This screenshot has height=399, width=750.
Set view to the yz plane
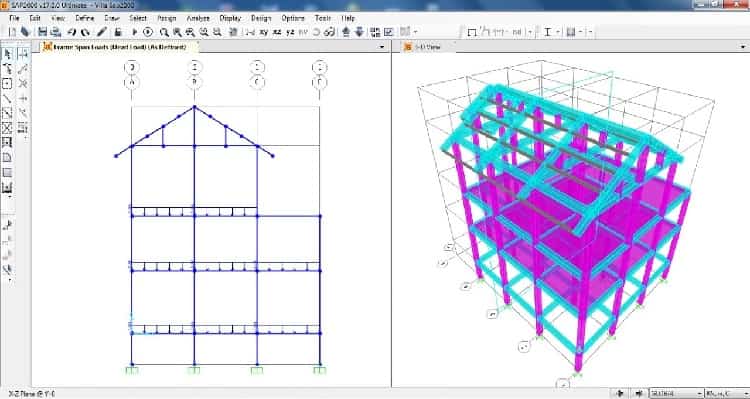click(290, 32)
